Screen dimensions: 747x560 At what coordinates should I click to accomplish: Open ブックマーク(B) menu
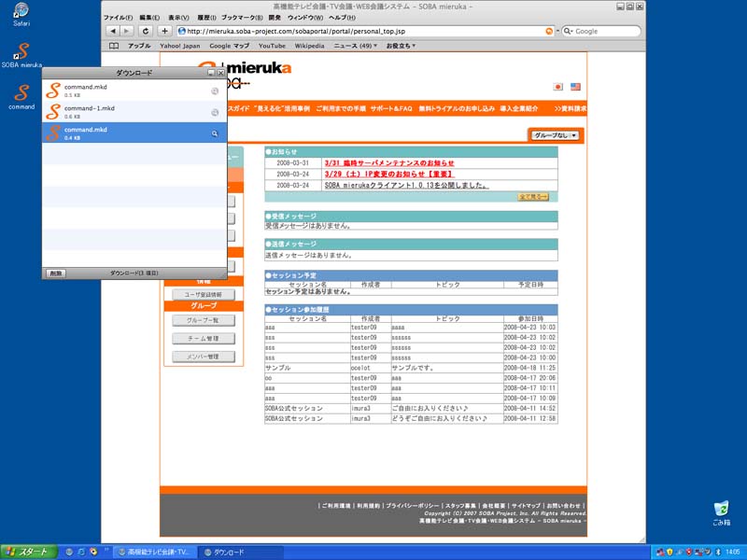(x=242, y=18)
